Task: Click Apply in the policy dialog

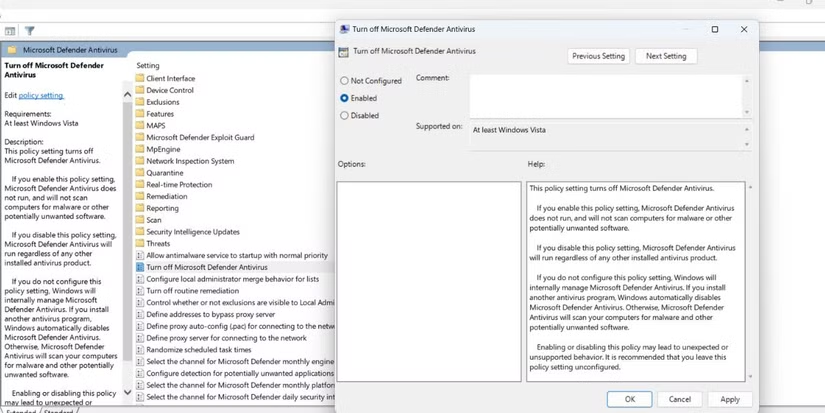Action: click(x=729, y=399)
